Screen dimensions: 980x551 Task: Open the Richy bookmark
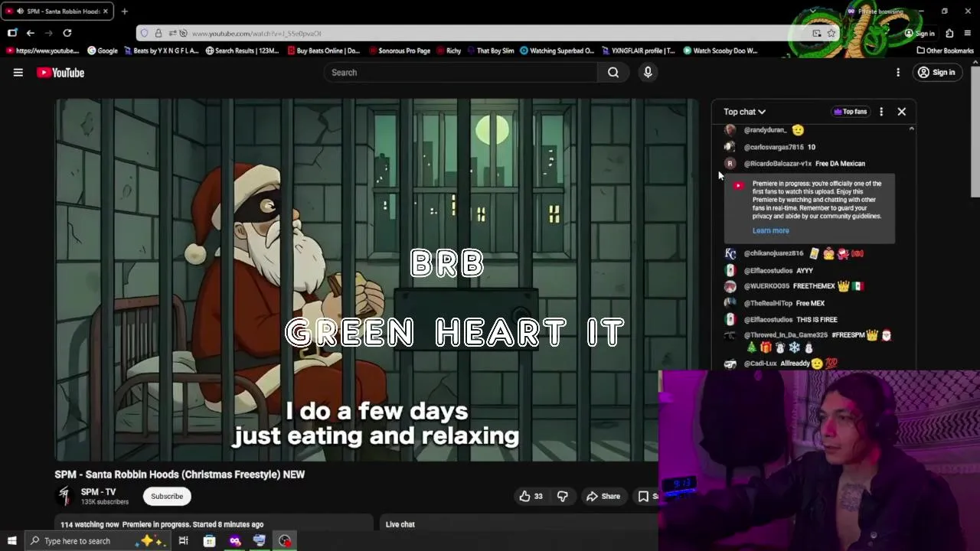pos(448,51)
